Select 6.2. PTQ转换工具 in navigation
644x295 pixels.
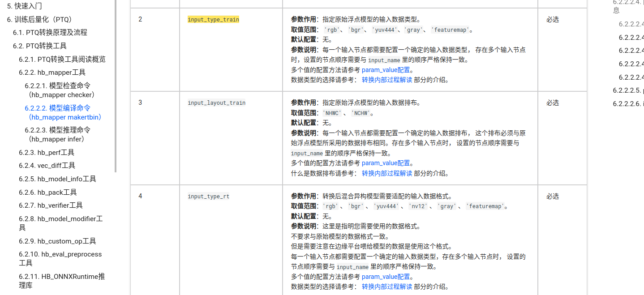(40, 46)
